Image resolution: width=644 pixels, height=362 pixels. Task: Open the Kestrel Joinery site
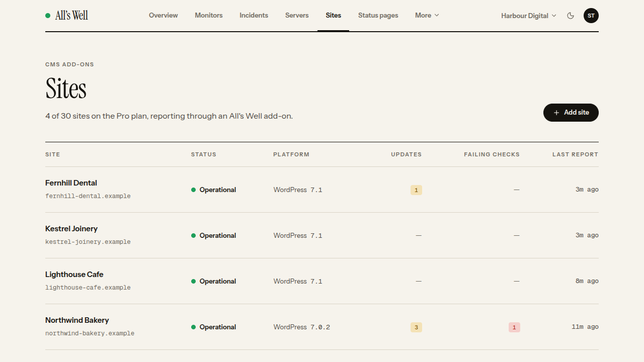click(71, 229)
